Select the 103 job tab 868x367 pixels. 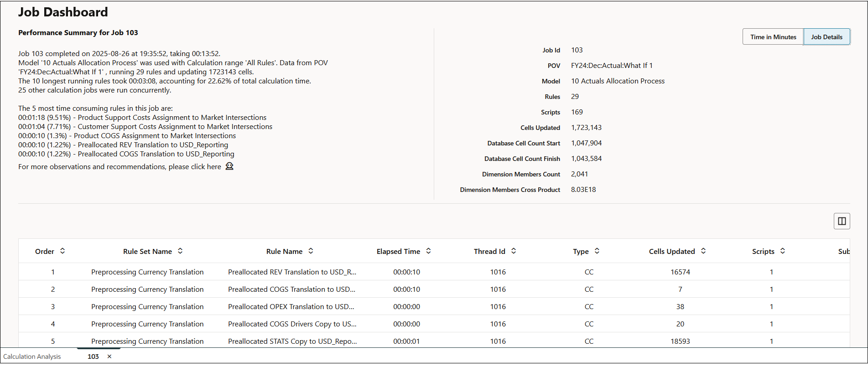[x=93, y=357]
